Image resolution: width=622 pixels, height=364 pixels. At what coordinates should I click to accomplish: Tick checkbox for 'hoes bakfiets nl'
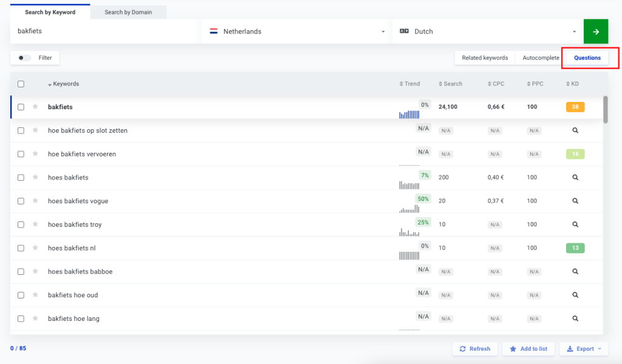21,248
